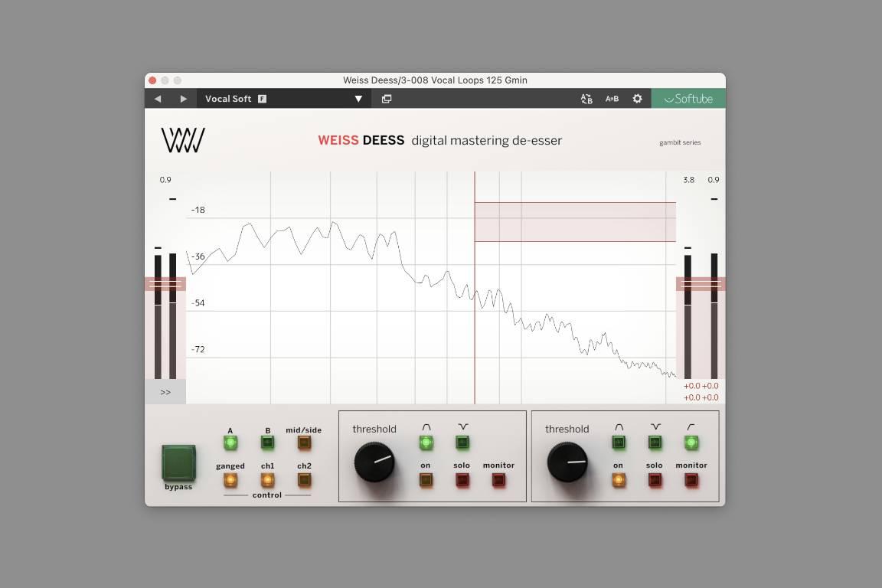
Task: Select setting B button
Action: coord(268,443)
